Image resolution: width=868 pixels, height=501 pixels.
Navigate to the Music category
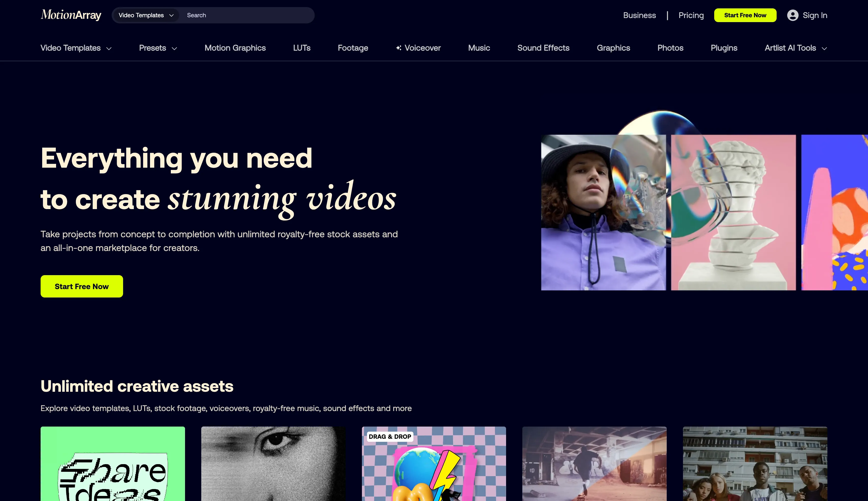[x=478, y=48]
